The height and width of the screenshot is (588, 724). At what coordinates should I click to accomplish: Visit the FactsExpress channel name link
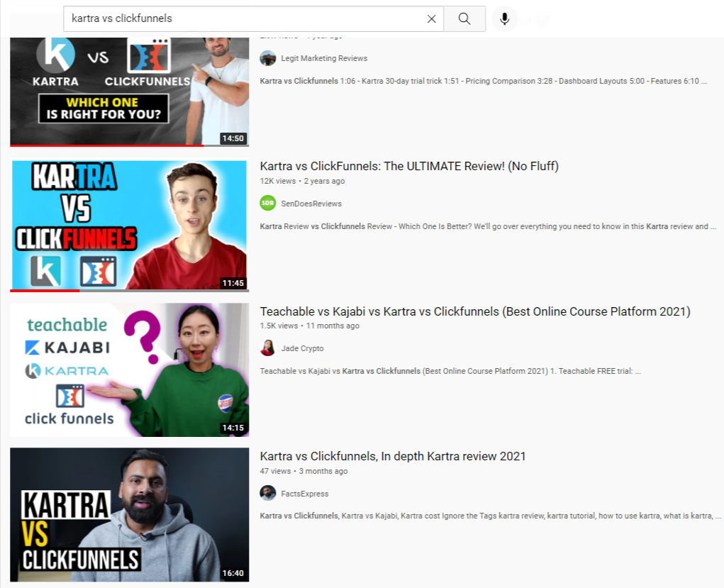pos(305,494)
